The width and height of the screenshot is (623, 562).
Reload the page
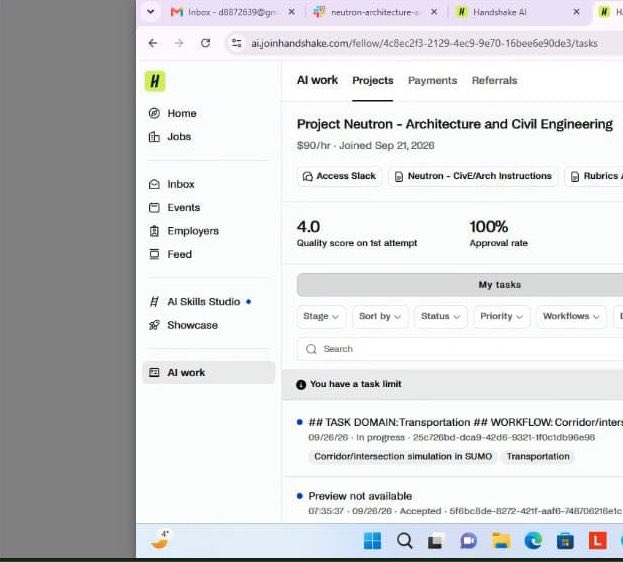(x=205, y=43)
